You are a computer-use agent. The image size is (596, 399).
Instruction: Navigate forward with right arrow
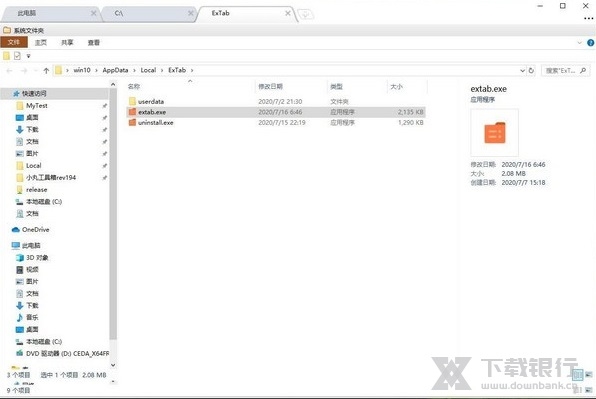coord(24,70)
